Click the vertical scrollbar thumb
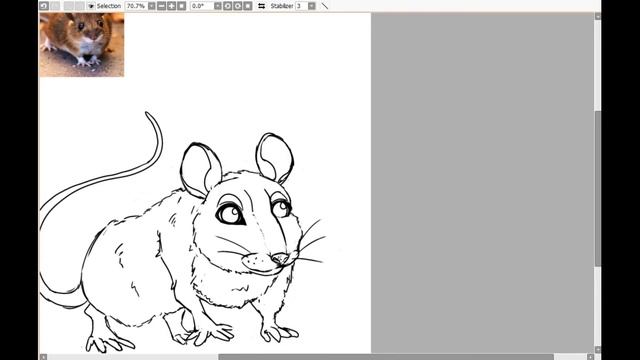 (x=598, y=189)
